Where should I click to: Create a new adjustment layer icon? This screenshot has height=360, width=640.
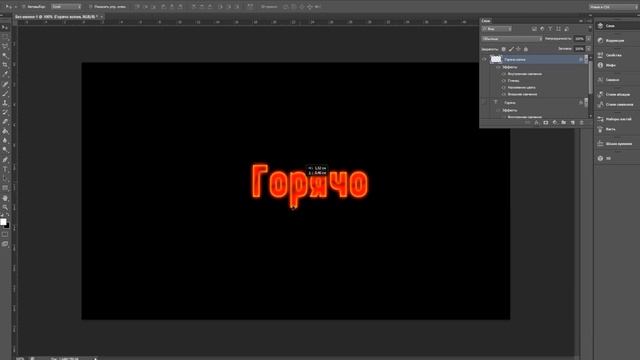click(555, 122)
